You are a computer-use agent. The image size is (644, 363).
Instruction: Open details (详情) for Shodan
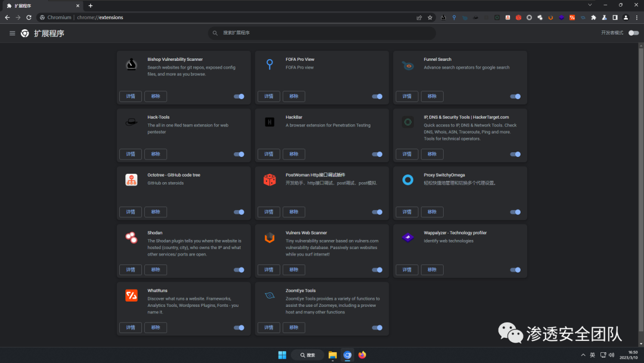[131, 270]
